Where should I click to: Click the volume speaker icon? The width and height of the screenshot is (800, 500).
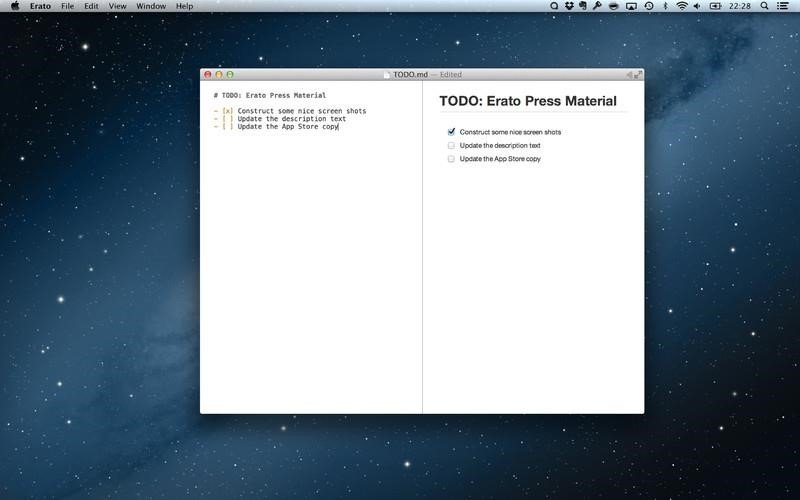[697, 6]
